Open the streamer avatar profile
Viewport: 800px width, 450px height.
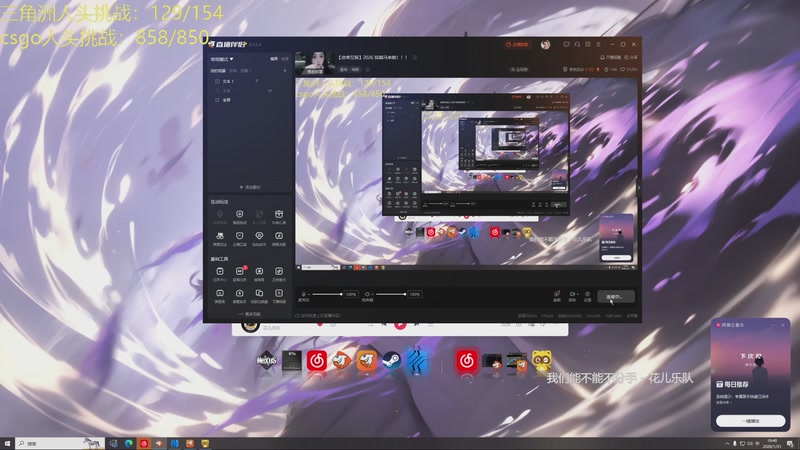click(545, 45)
